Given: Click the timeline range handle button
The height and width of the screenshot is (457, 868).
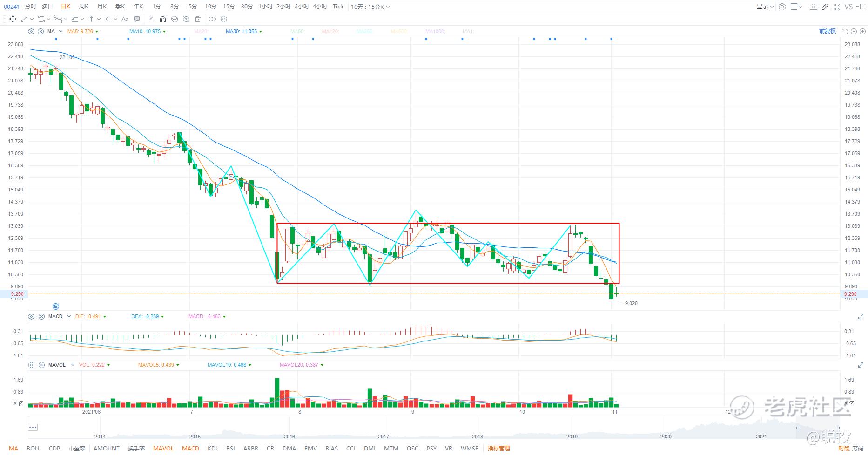Looking at the screenshot, I should 33,427.
